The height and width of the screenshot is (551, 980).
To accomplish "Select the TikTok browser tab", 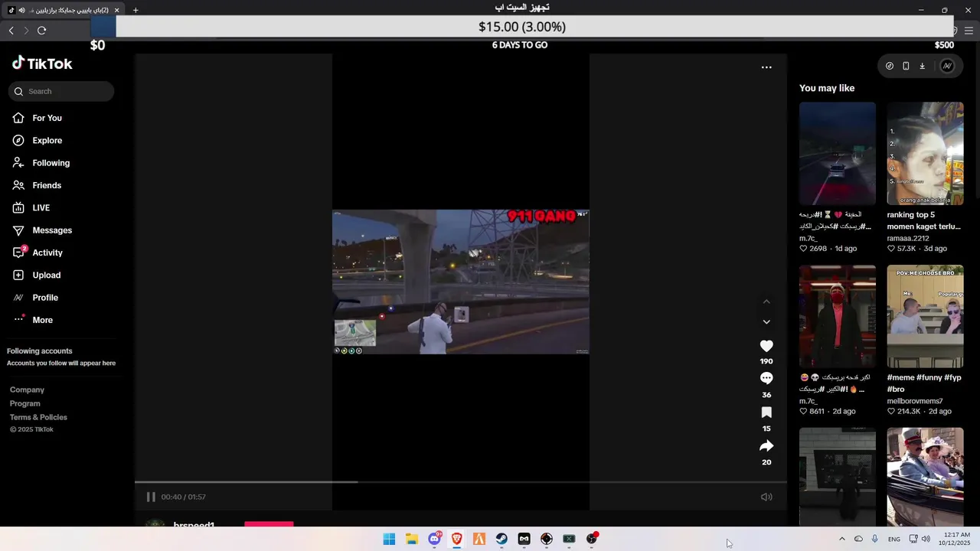I will tap(64, 10).
